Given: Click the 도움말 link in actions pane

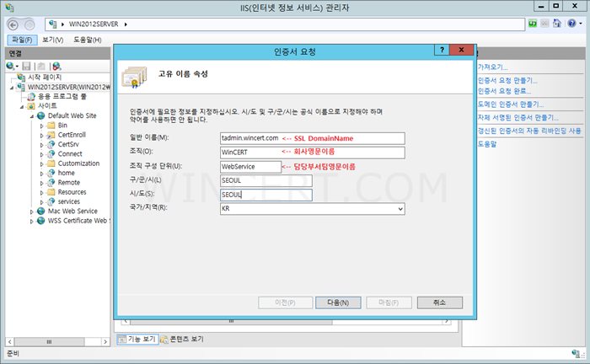Looking at the screenshot, I should (487, 143).
